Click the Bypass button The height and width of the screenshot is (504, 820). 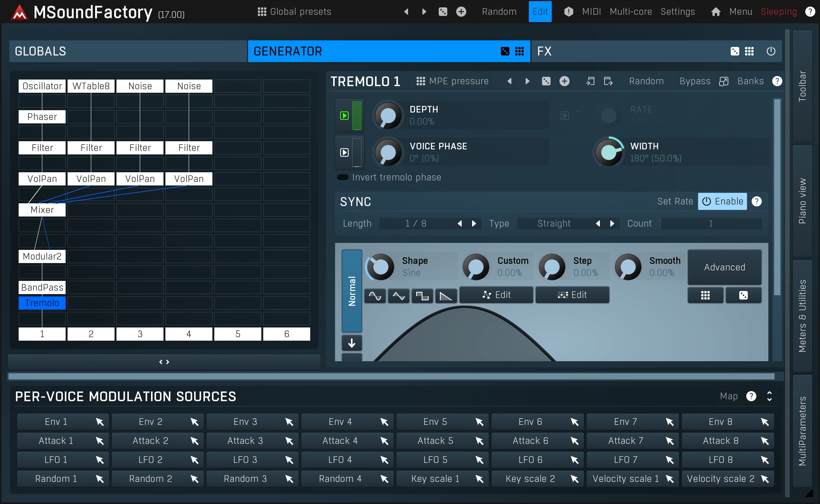[695, 81]
